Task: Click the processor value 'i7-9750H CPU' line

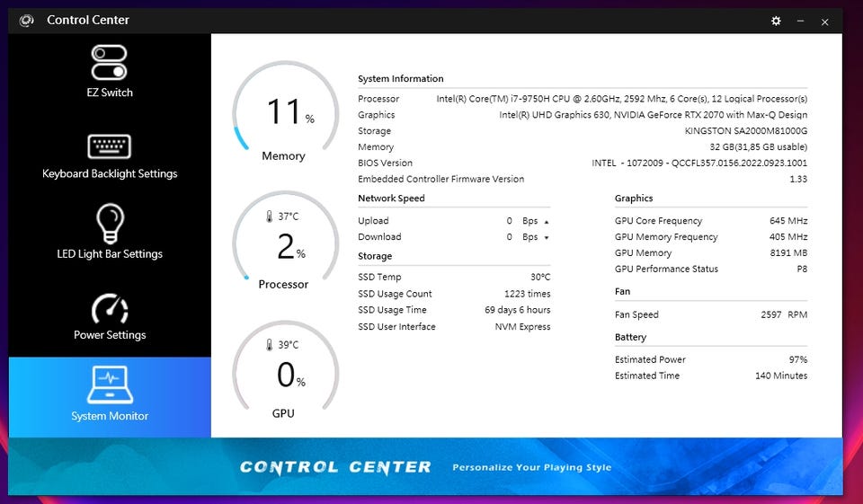Action: click(622, 99)
